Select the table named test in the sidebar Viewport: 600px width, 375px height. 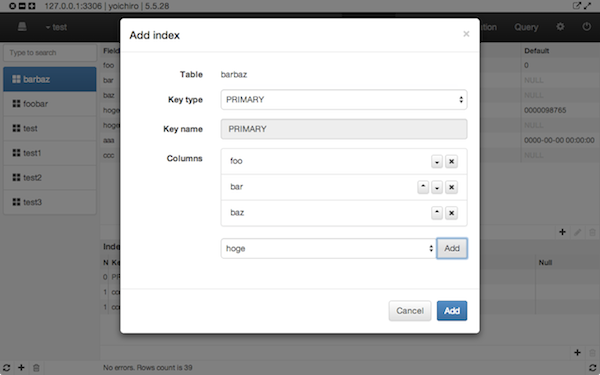click(x=50, y=128)
